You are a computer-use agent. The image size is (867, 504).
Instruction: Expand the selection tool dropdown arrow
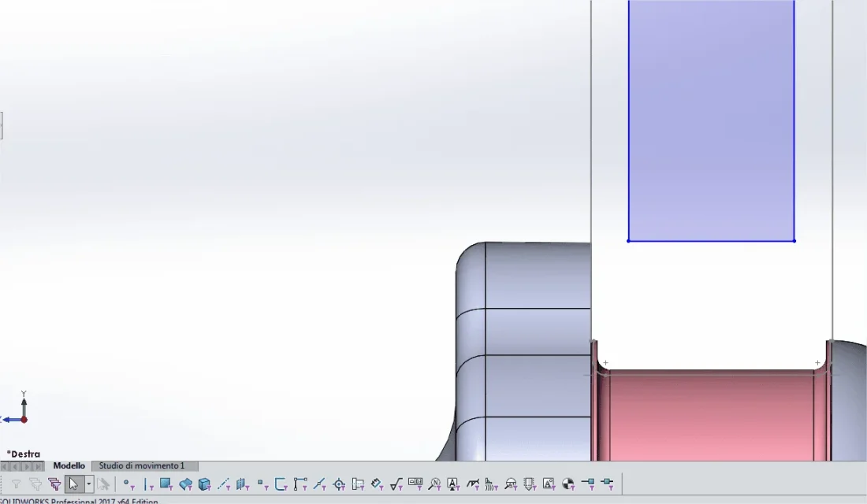(x=89, y=484)
